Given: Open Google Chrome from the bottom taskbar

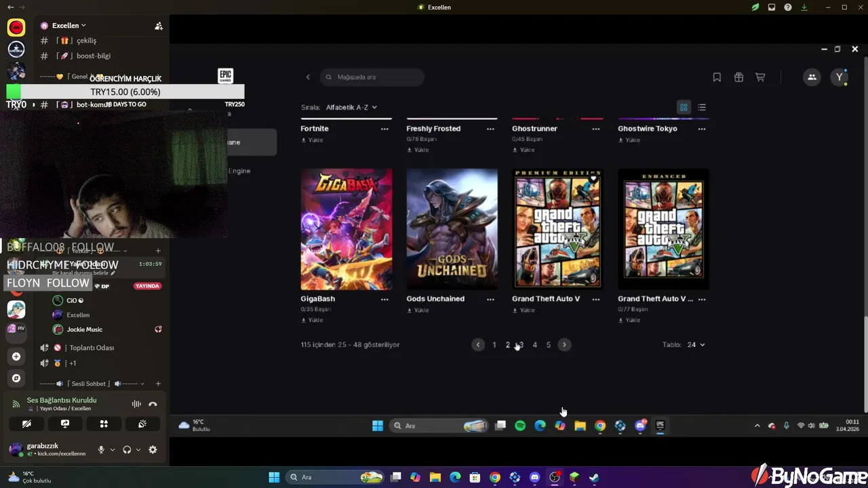Looking at the screenshot, I should [495, 477].
